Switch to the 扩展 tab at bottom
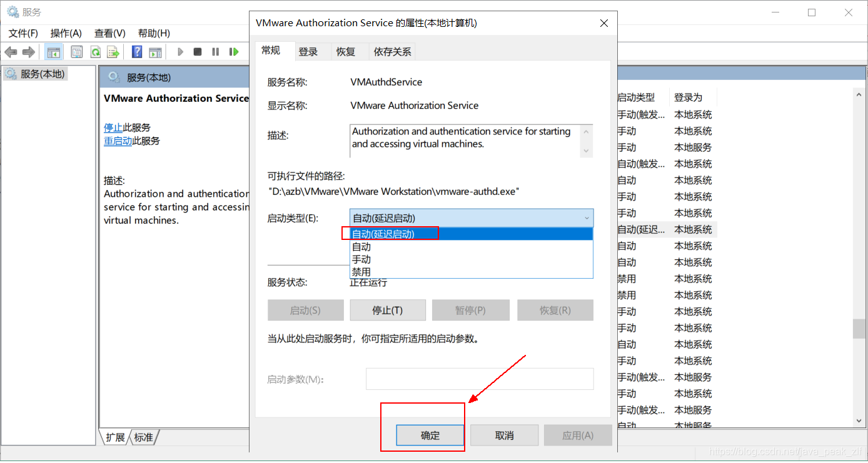 point(115,437)
